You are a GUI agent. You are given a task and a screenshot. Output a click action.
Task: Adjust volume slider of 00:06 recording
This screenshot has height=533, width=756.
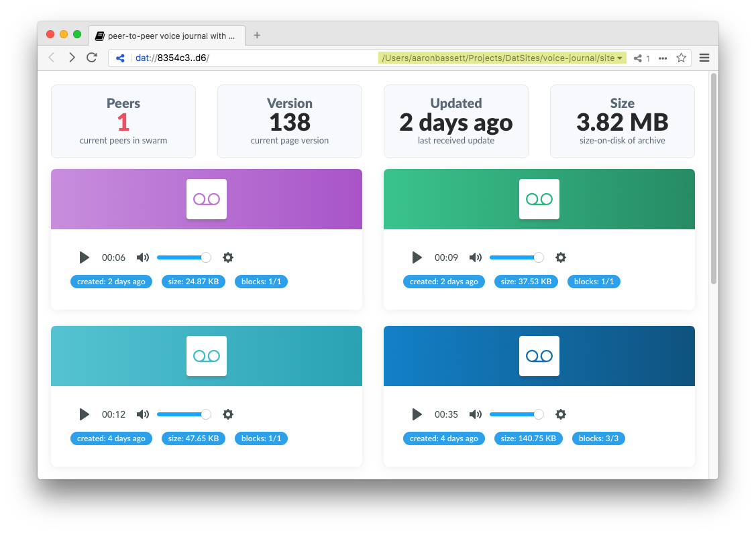click(x=184, y=257)
